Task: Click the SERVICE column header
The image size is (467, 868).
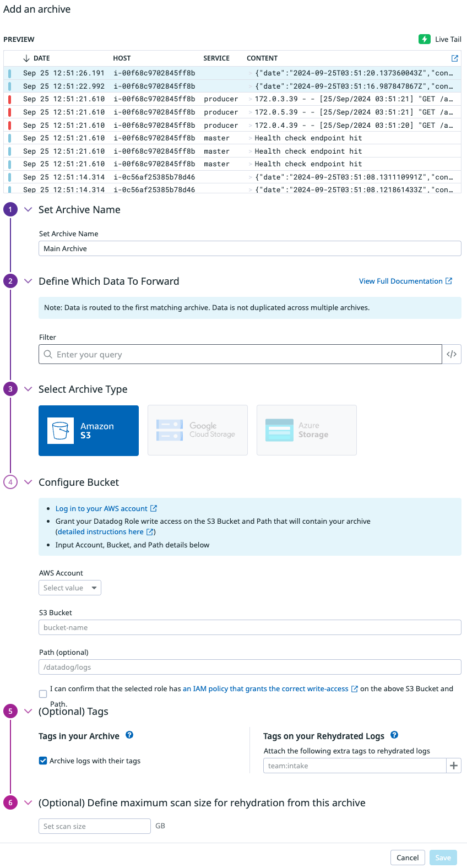Action: pyautogui.click(x=216, y=58)
